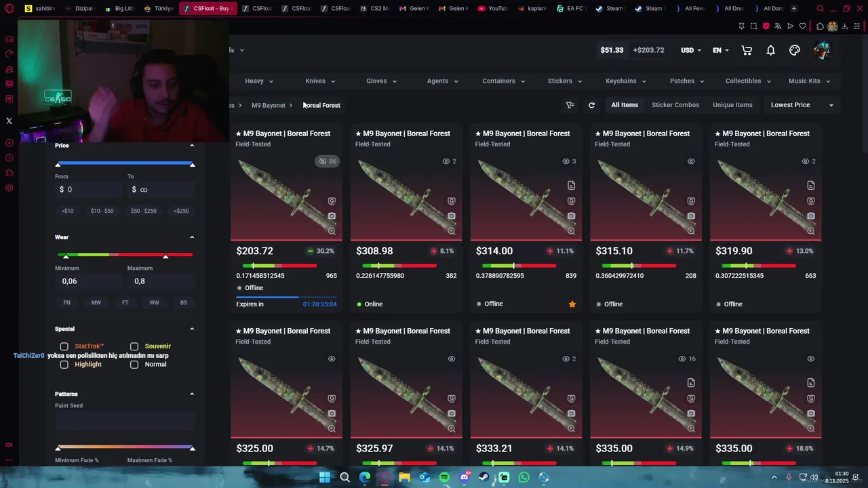Open Spotify from the taskbar
Viewport: 868px width, 488px height.
point(444,477)
